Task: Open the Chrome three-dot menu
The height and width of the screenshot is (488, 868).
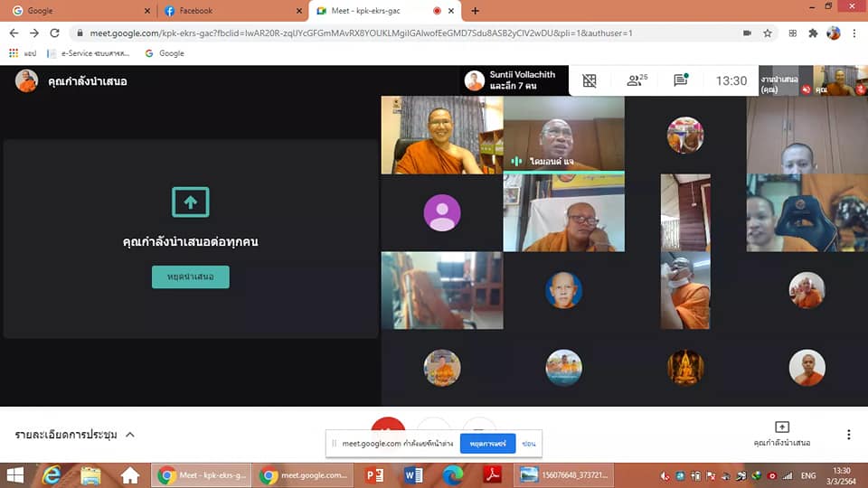Action: [x=854, y=33]
